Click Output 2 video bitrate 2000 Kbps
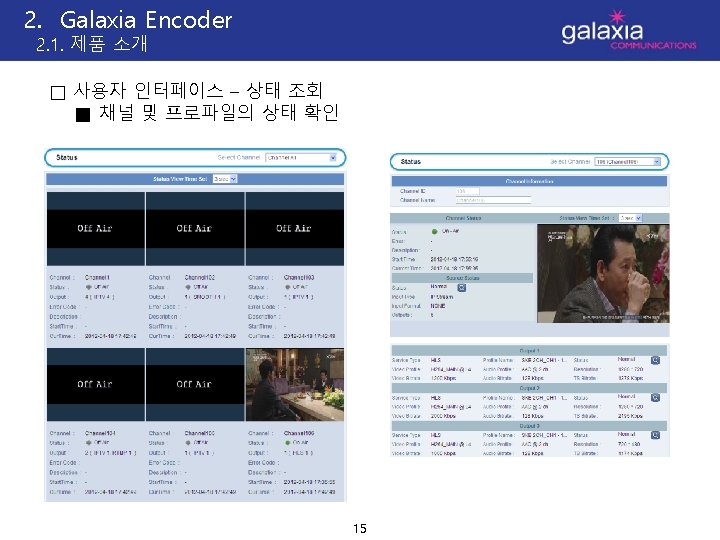Viewport: 720px width, 540px height. [x=443, y=416]
